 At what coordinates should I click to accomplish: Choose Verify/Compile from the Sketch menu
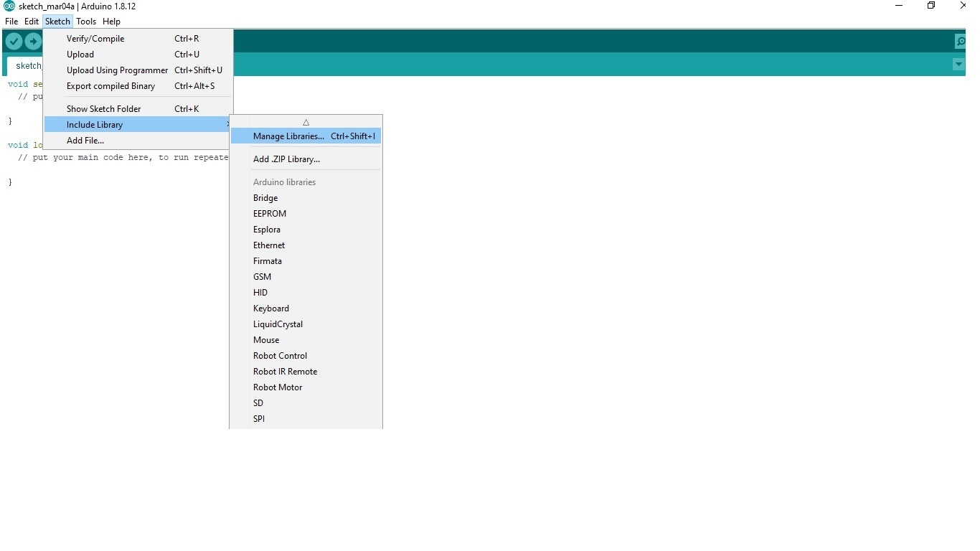point(138,39)
